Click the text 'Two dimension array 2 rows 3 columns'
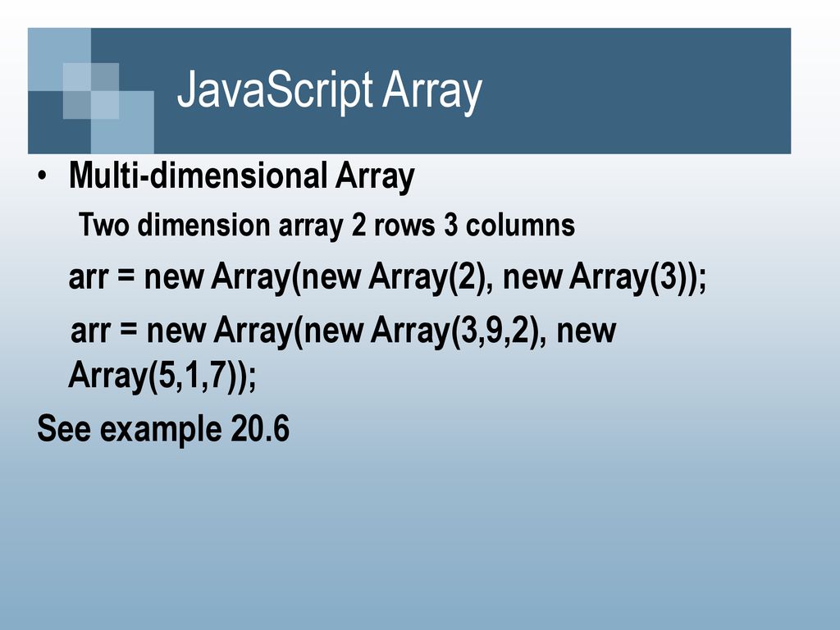 [x=326, y=225]
